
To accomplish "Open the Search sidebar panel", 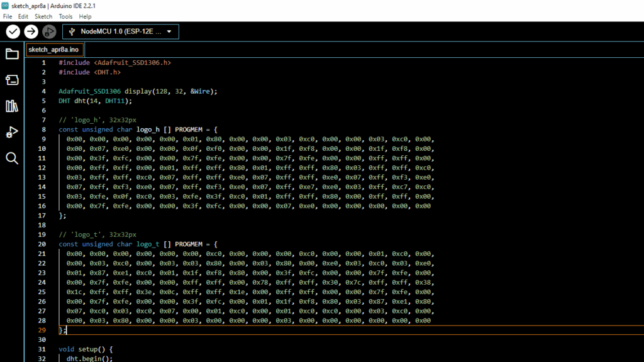I will click(12, 158).
